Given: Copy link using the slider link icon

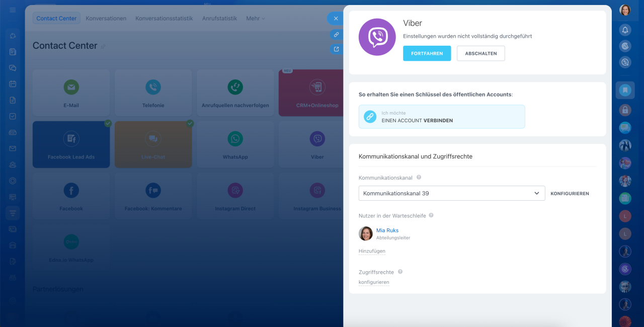Looking at the screenshot, I should (x=336, y=35).
